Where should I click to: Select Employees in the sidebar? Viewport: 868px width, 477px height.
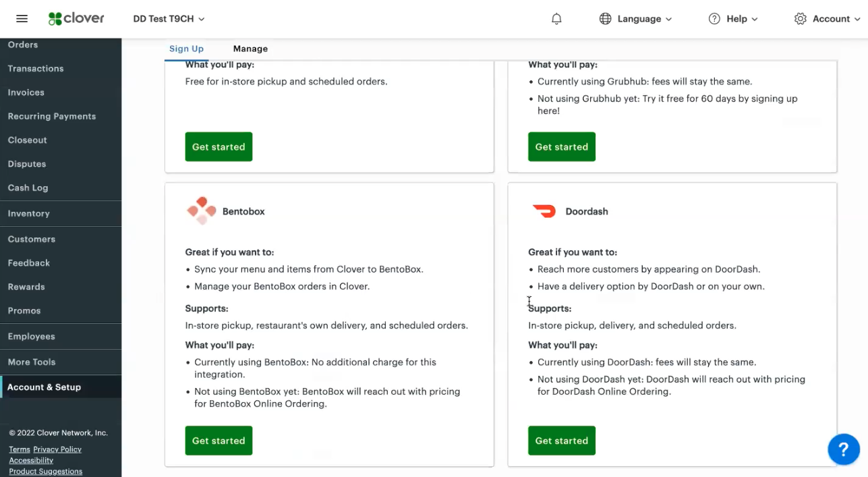pyautogui.click(x=32, y=335)
